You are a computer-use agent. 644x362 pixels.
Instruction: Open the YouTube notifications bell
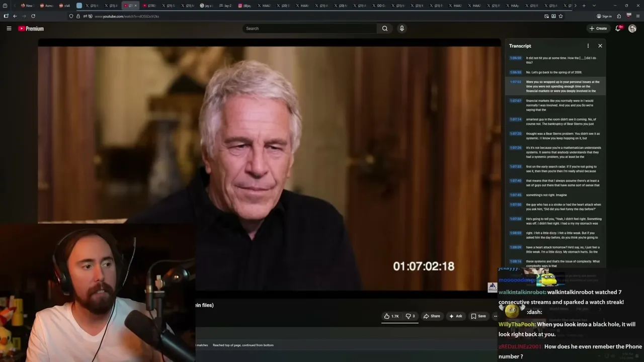[x=619, y=29]
